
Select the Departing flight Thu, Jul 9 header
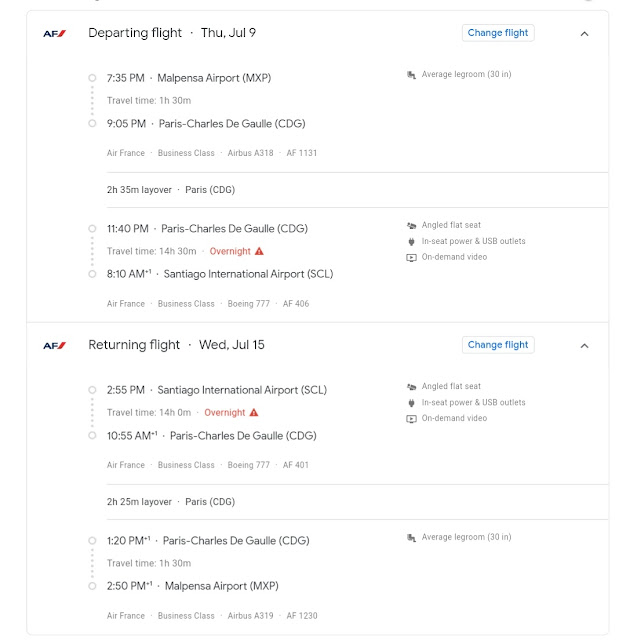(172, 33)
